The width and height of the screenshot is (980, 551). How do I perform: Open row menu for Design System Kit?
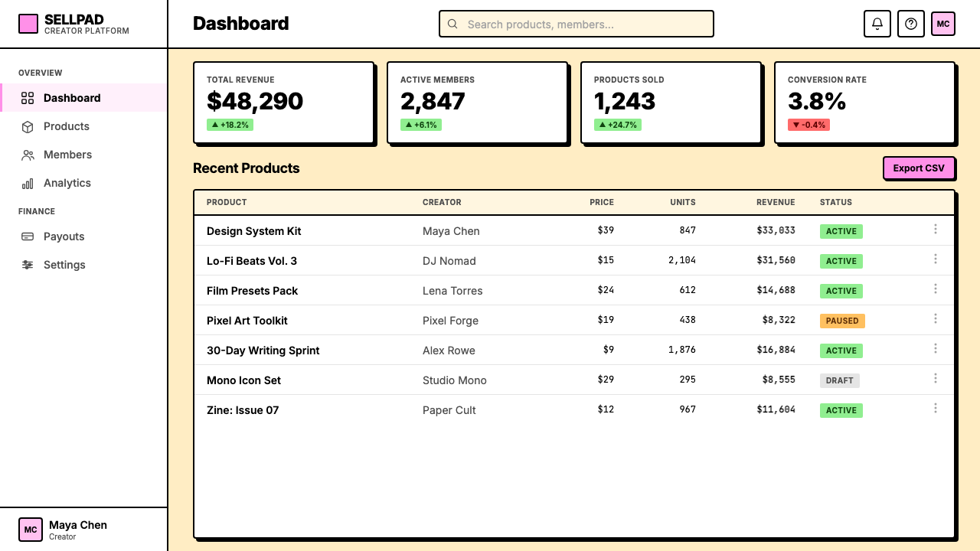click(936, 229)
